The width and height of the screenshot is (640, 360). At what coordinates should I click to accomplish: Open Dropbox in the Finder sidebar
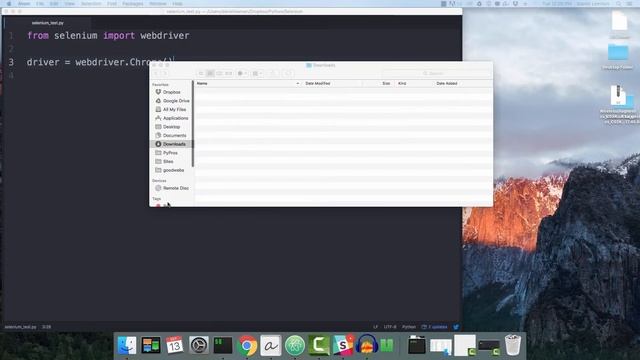point(171,92)
